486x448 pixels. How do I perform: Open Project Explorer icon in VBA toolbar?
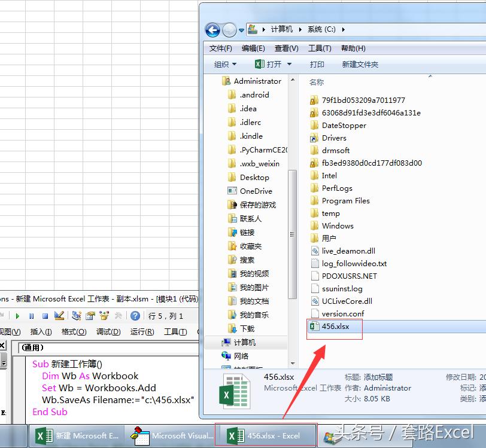pos(76,316)
